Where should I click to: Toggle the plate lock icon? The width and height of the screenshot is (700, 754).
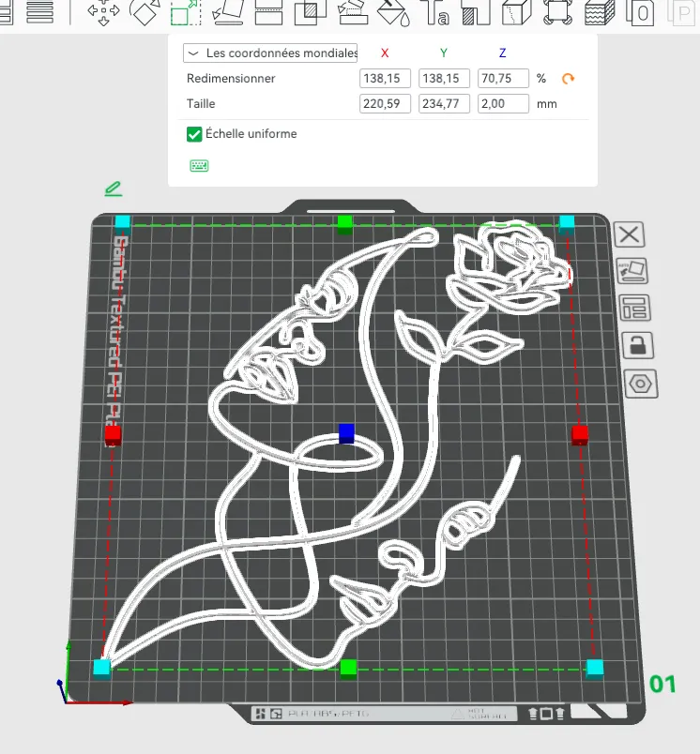(638, 345)
